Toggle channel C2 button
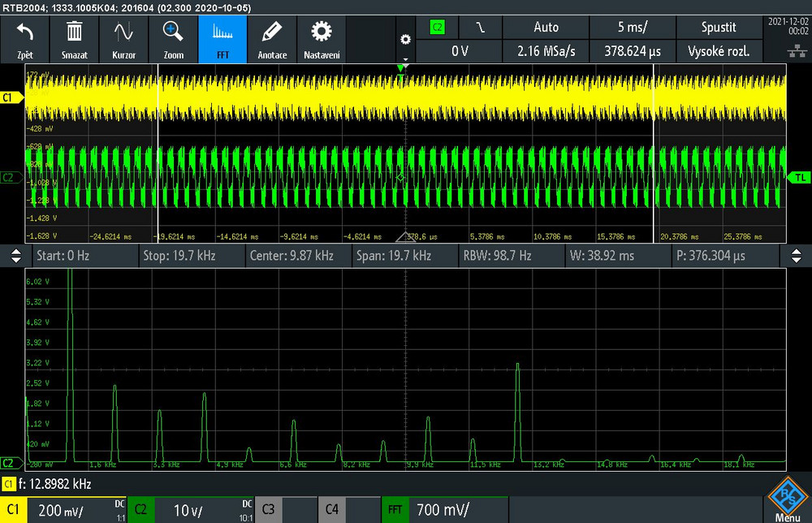812x523 pixels. point(140,510)
